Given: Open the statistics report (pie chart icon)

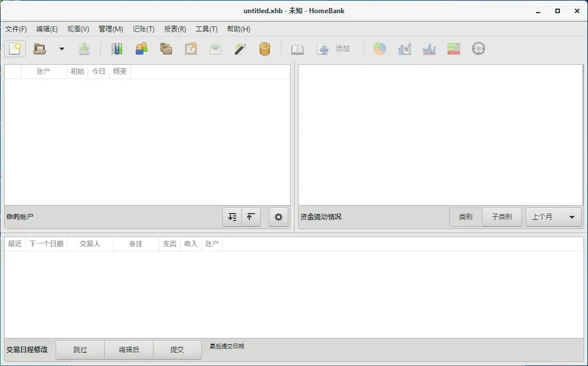Looking at the screenshot, I should pos(379,49).
